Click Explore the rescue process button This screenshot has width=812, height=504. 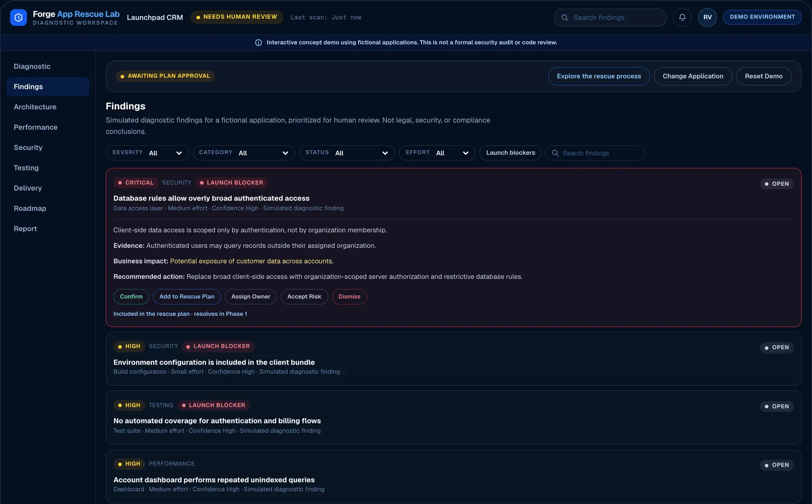tap(599, 76)
